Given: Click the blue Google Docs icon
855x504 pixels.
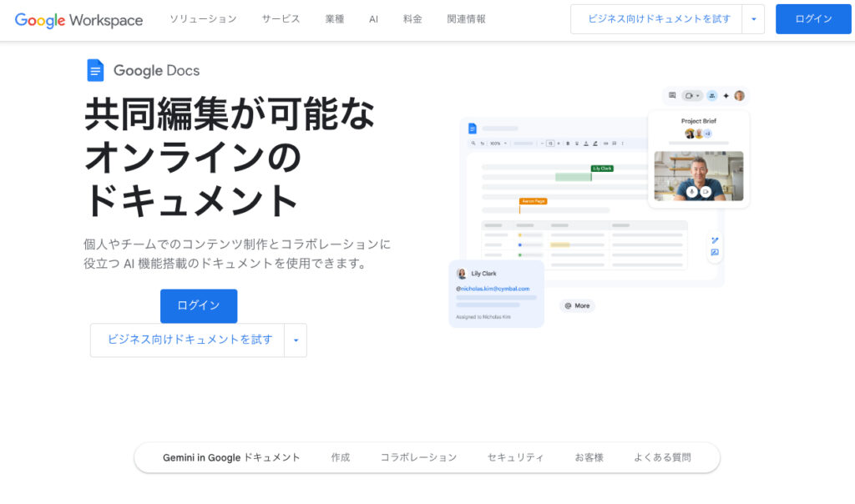Looking at the screenshot, I should click(95, 70).
